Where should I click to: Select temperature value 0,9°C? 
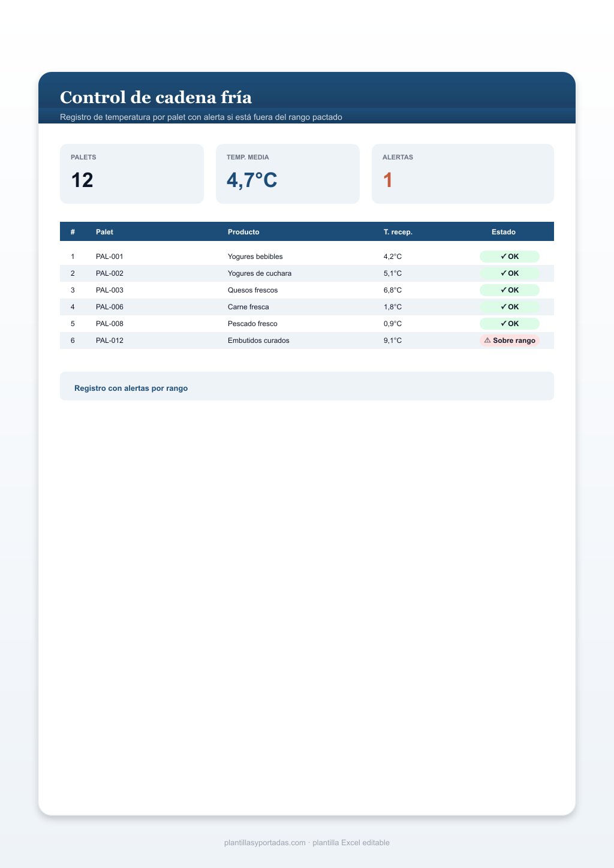393,324
